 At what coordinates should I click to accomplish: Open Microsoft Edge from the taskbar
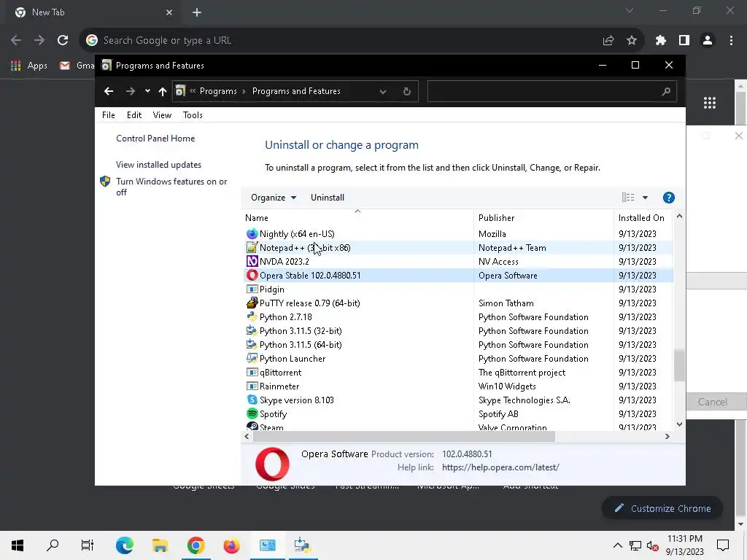tap(124, 545)
